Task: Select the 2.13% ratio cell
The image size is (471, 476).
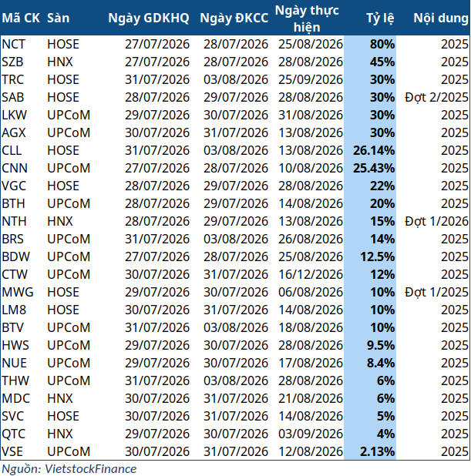Action: (x=378, y=451)
